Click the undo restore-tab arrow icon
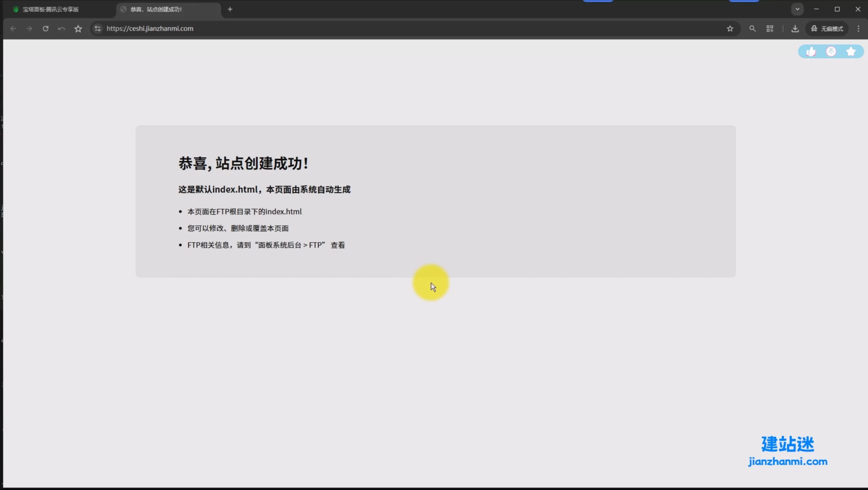Image resolution: width=868 pixels, height=490 pixels. [61, 29]
